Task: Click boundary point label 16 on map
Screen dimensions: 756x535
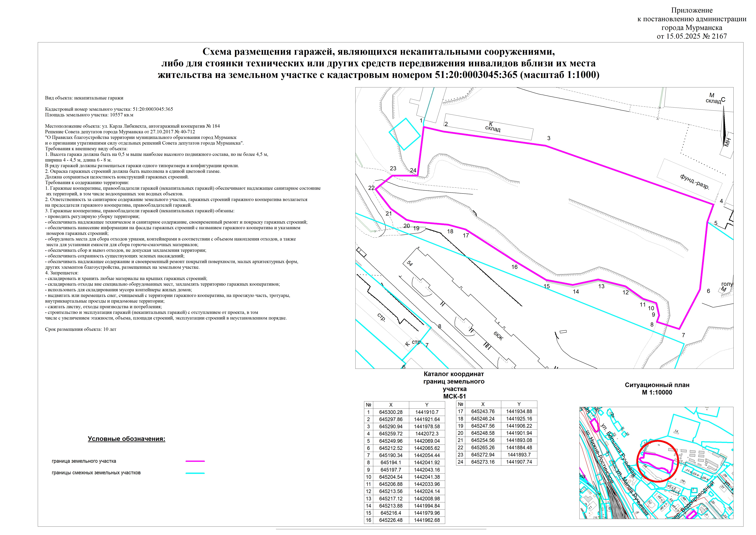Action: pyautogui.click(x=514, y=267)
